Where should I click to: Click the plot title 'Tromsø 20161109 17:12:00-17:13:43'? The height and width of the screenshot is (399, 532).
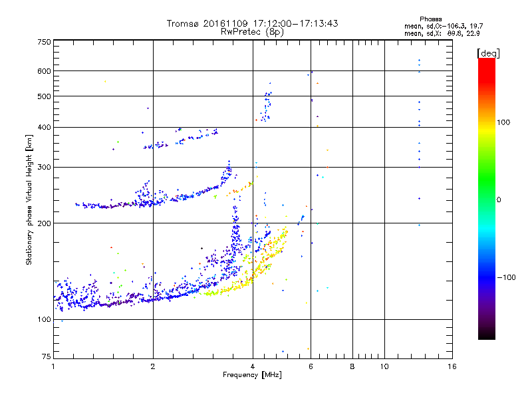252,23
